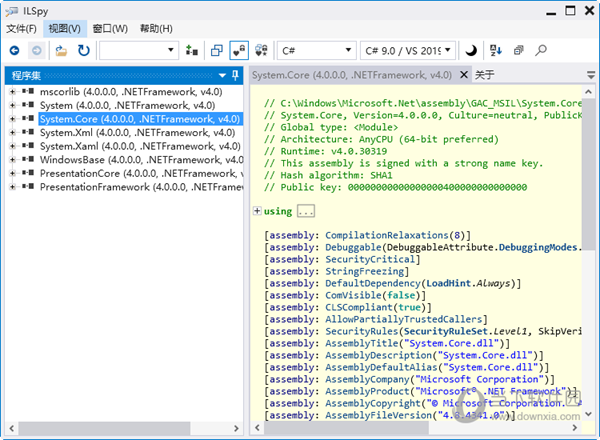Select PresentationCore assembly row
Viewport: 600px width, 440px height.
141,173
